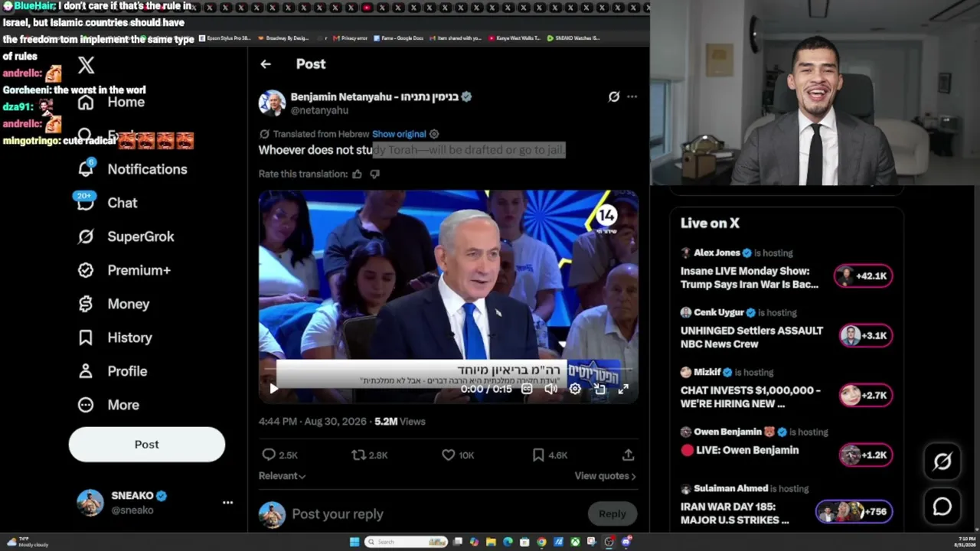Open View quotes link
This screenshot has height=551, width=980.
[x=605, y=476]
